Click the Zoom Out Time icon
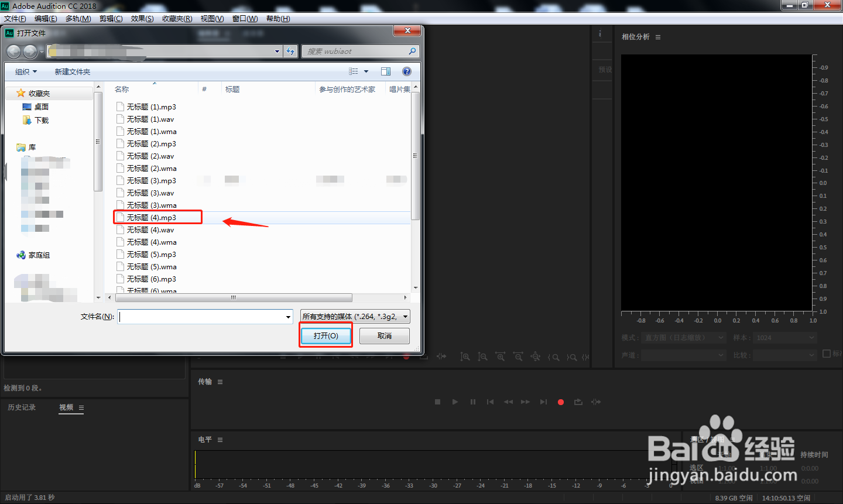The image size is (843, 504). [x=518, y=356]
